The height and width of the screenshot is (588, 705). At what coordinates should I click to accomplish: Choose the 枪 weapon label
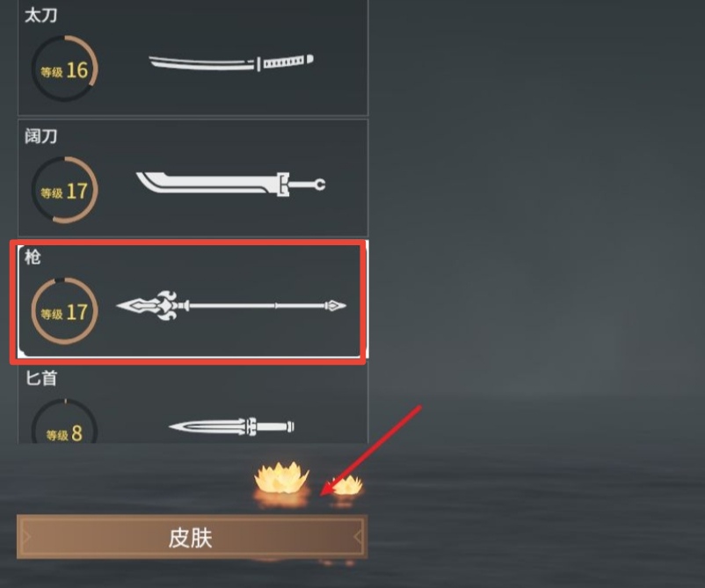pos(33,257)
